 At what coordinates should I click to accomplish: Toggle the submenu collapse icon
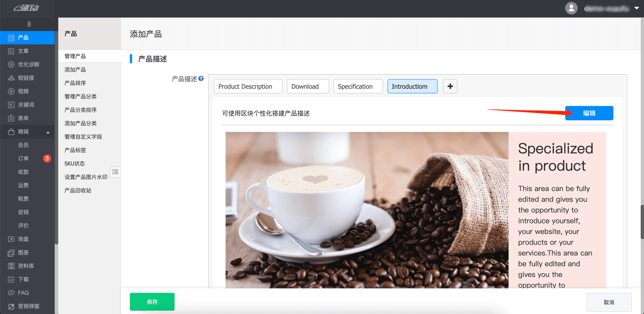point(115,172)
